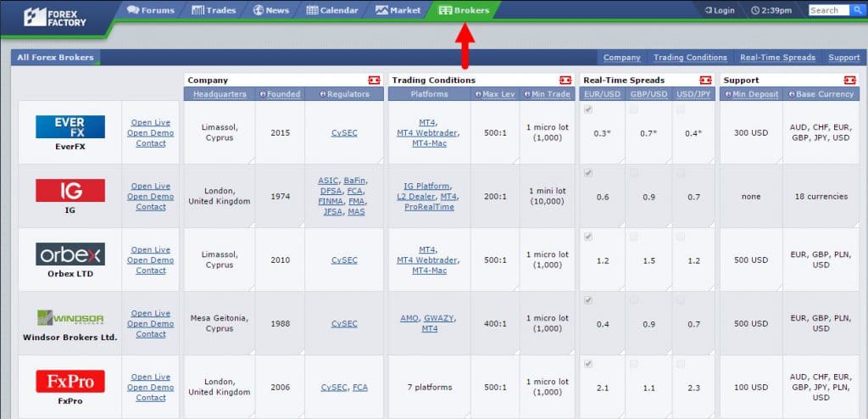This screenshot has height=419, width=868.
Task: Open Live account link for IG
Action: click(x=151, y=187)
